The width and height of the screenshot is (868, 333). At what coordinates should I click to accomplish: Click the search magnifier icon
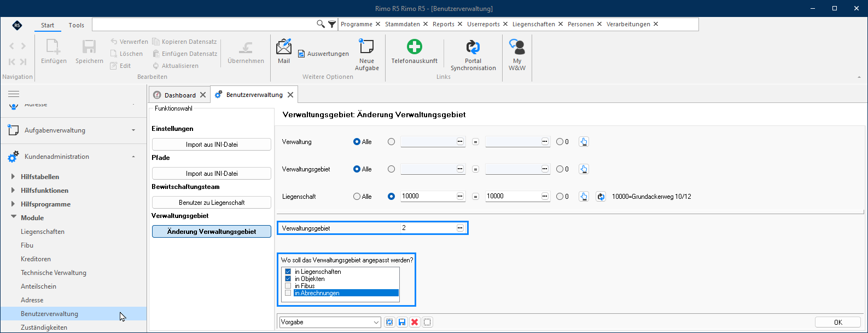click(321, 24)
